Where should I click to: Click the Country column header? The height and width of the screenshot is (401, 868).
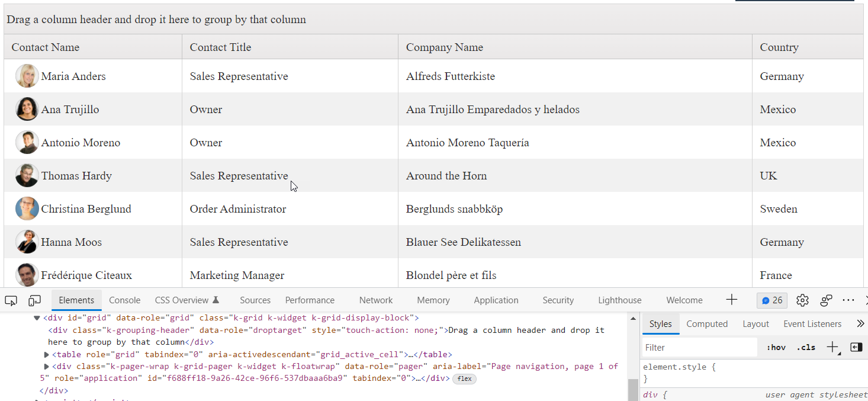(x=779, y=47)
